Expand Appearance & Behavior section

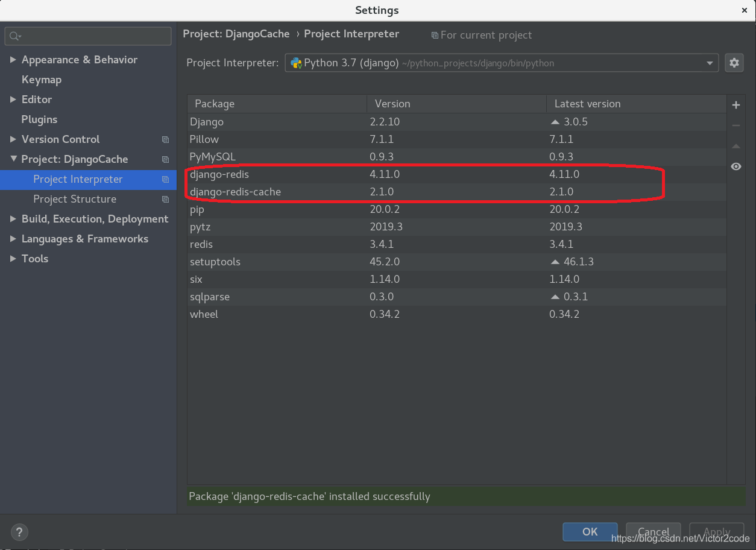(13, 60)
